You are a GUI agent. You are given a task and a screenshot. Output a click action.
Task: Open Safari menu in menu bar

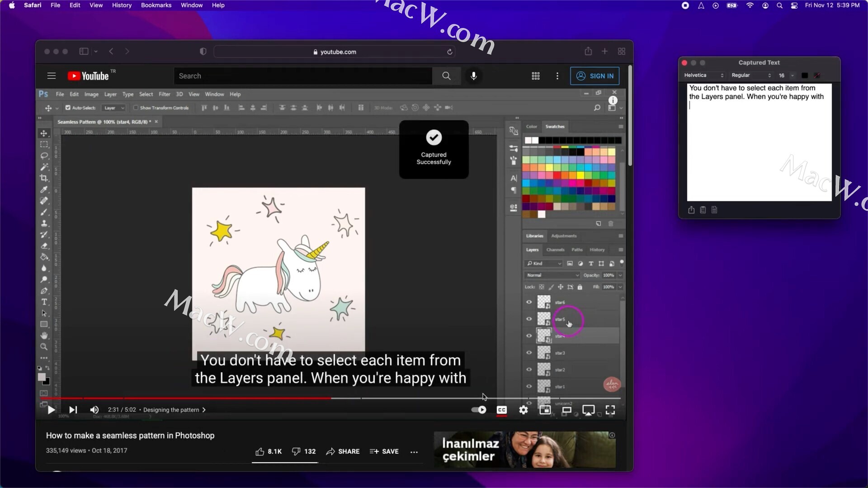coord(33,5)
